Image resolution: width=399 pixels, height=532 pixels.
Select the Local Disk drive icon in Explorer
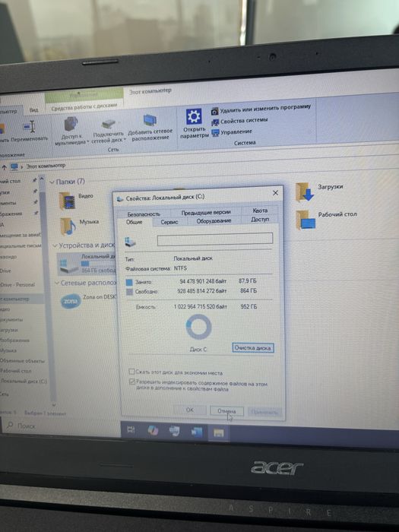68,266
